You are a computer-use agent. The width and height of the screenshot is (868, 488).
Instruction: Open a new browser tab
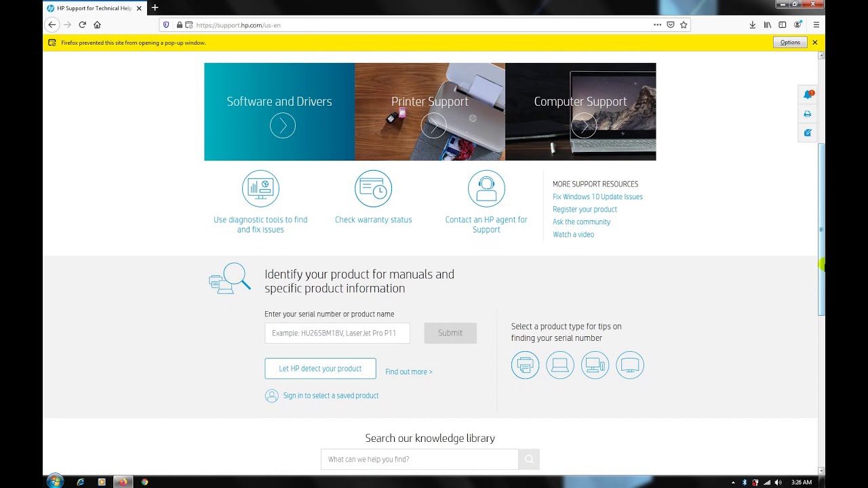click(x=155, y=7)
